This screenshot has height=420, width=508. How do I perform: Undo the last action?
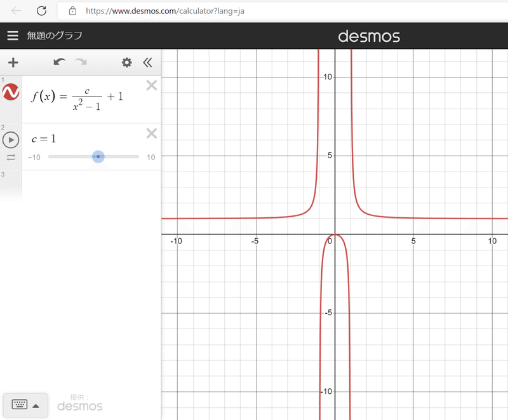pos(60,62)
